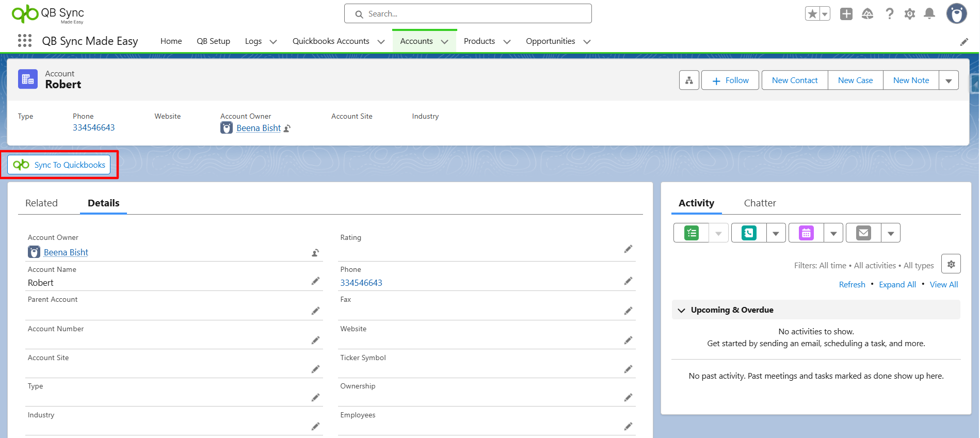Click the Log a Call phone icon

pyautogui.click(x=749, y=233)
